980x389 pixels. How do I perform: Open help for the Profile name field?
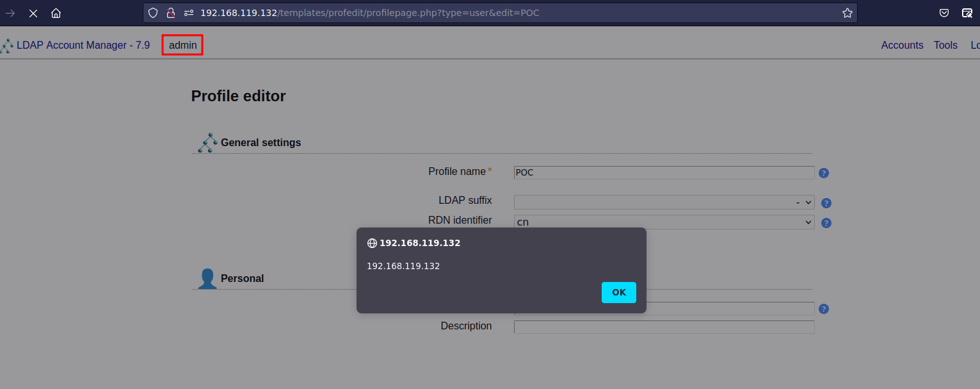coord(823,172)
